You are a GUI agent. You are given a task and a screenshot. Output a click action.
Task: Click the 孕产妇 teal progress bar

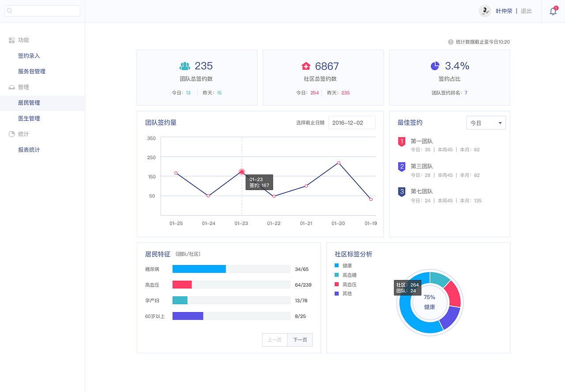tap(180, 300)
